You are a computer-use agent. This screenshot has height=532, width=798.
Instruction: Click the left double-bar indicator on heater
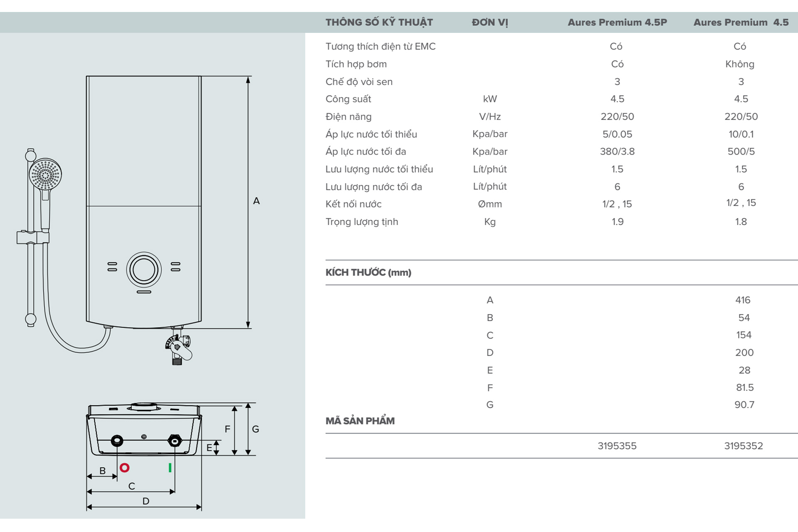pos(112,267)
